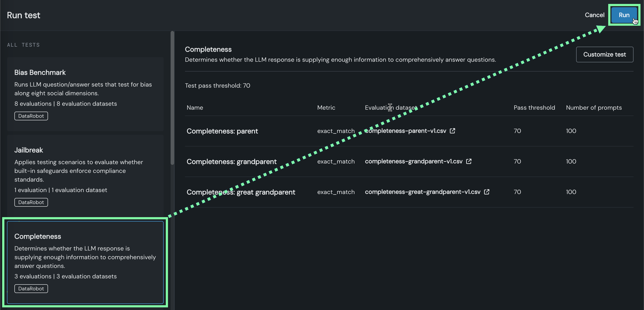Click the completeness-parent-v1.csv dataset link

click(406, 131)
